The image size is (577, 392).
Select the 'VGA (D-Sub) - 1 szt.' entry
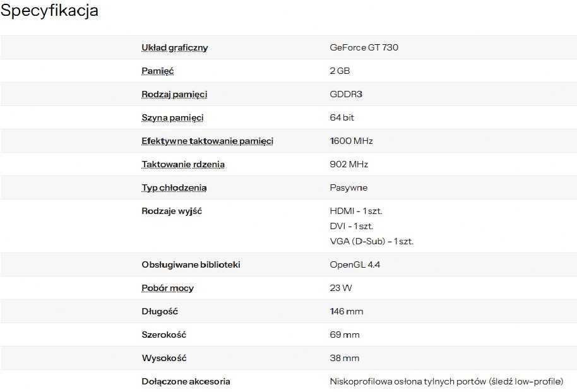tap(372, 242)
